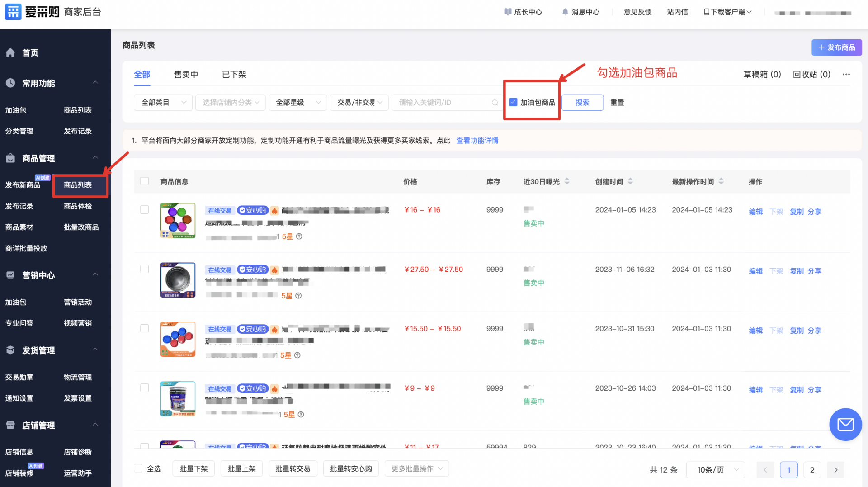
Task: Click the sort arrows beside 创建时间
Action: (x=630, y=181)
